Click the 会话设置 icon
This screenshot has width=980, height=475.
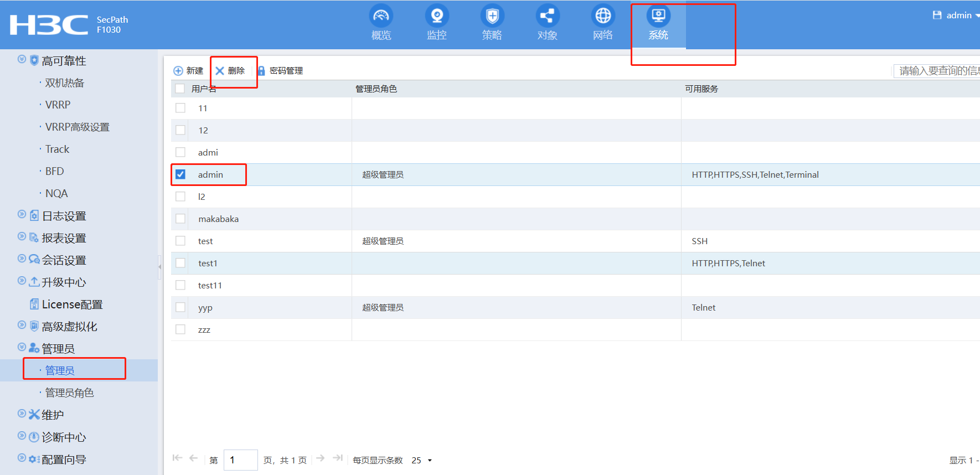[x=34, y=260]
